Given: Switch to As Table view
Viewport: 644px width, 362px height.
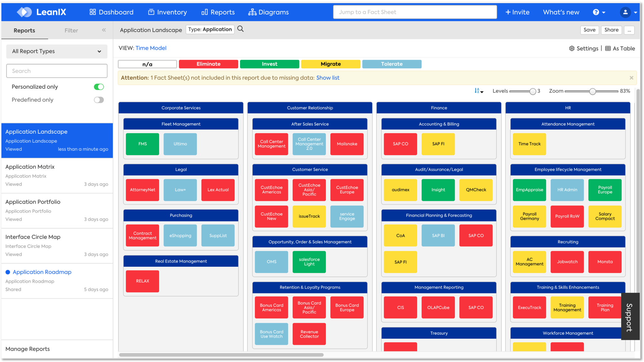Looking at the screenshot, I should click(x=620, y=49).
